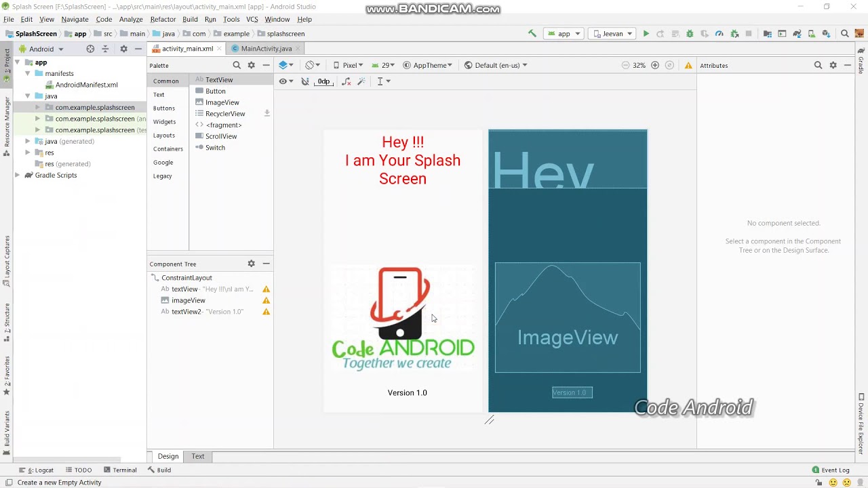Click the scroll-from-source target icon in Project panel

[x=90, y=49]
